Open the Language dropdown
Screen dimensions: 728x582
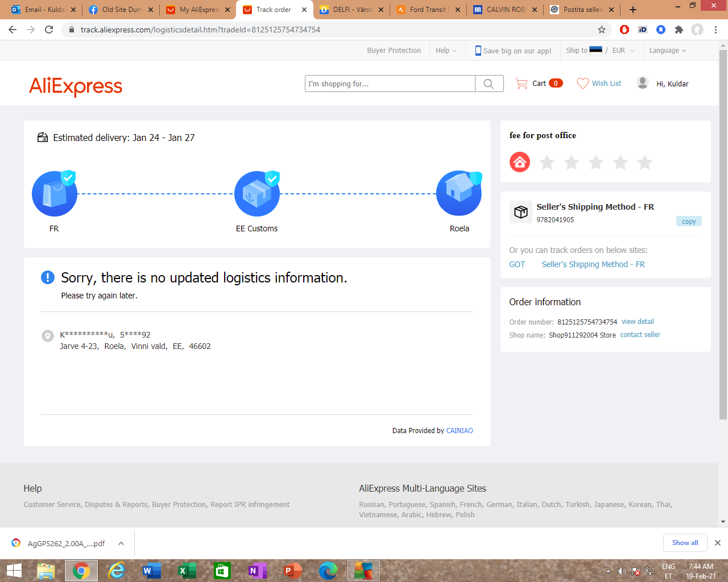coord(668,51)
